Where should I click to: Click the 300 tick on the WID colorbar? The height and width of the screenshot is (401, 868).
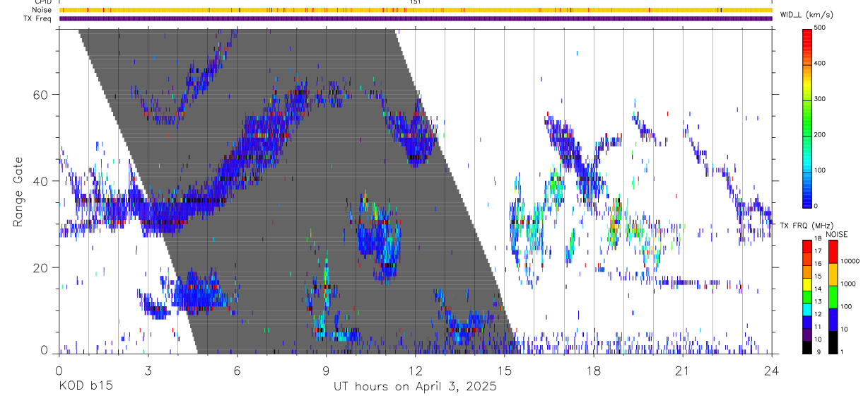[x=821, y=99]
